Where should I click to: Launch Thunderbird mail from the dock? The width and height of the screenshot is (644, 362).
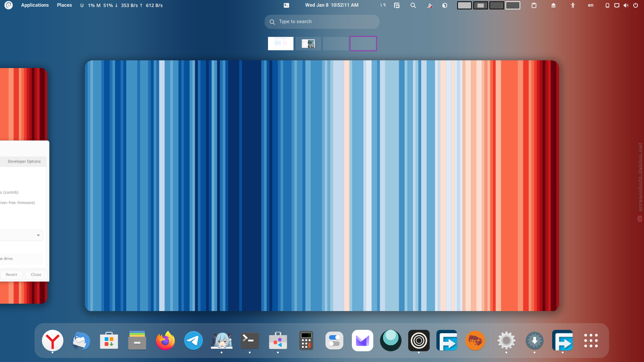coord(81,341)
